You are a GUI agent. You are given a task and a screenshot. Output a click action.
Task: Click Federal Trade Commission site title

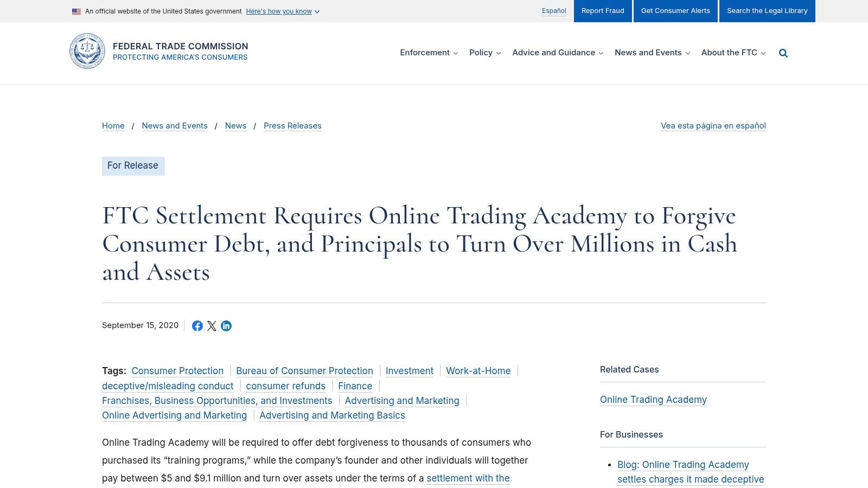coord(180,47)
